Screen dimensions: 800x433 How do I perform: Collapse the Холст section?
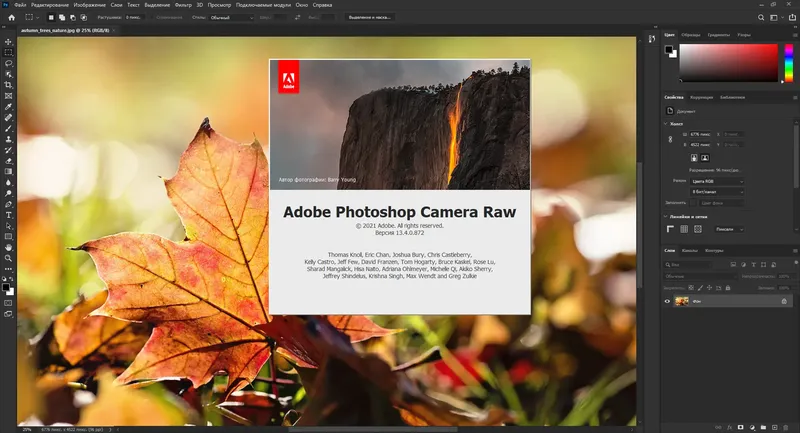pyautogui.click(x=666, y=124)
